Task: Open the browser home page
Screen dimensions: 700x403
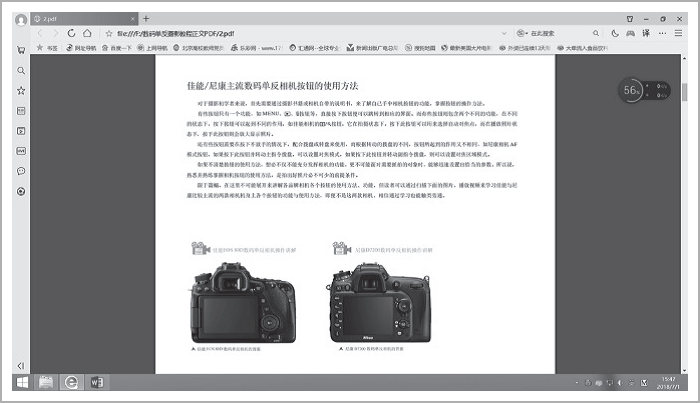Action: coord(87,33)
